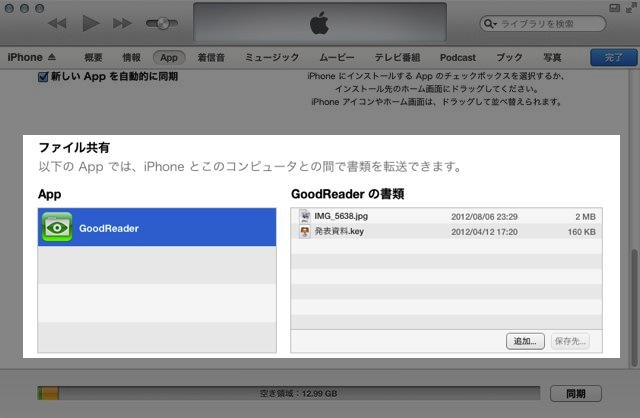Screen dimensions: 640x418
Task: Open the ムービー tab
Action: click(337, 58)
